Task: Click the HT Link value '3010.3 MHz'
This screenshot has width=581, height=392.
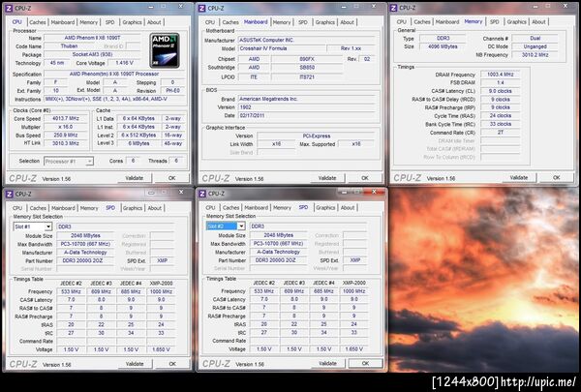Action: coord(66,143)
